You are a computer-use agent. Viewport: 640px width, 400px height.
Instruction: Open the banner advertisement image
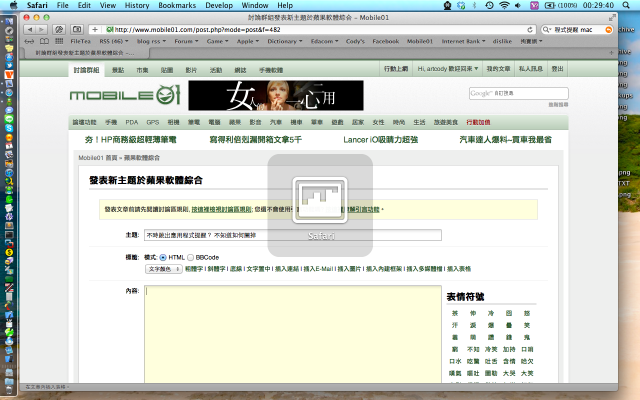(x=276, y=95)
